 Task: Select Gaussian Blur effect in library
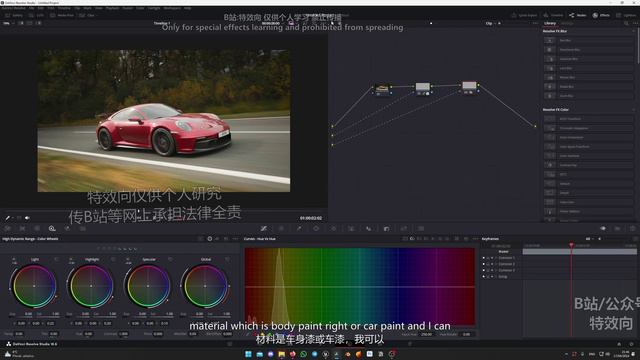click(x=589, y=59)
